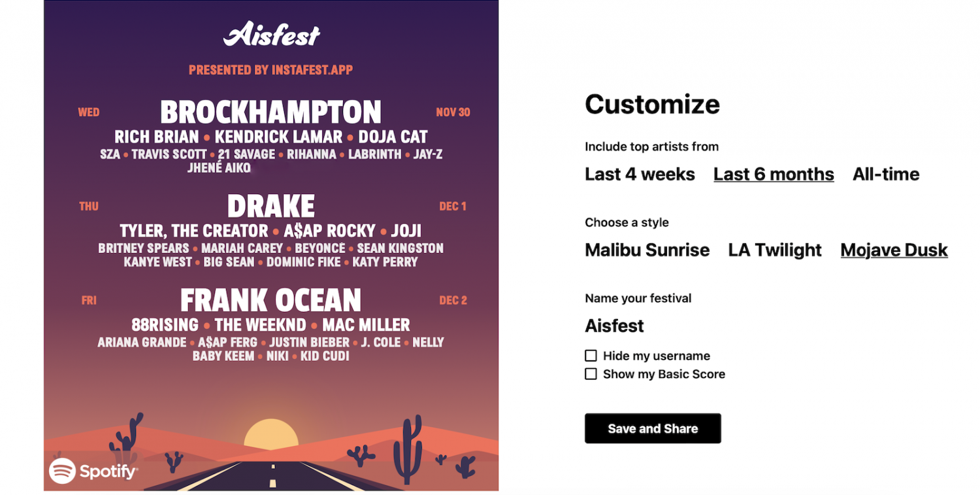Click the DRAKE headliner on Thursday
Screen dimensions: 980x495
coord(270,207)
